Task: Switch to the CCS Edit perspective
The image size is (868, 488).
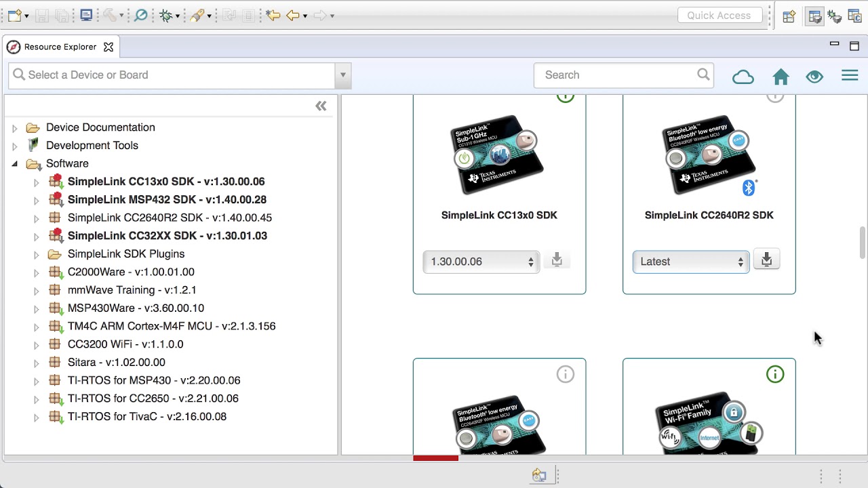Action: [x=814, y=16]
